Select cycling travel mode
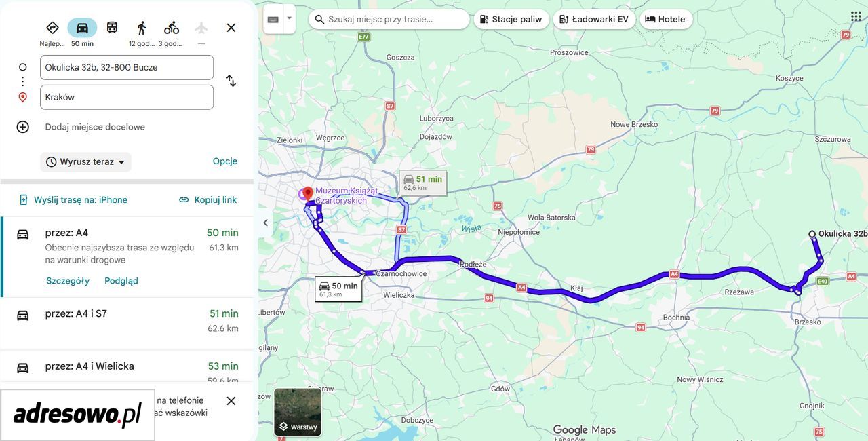 click(172, 28)
